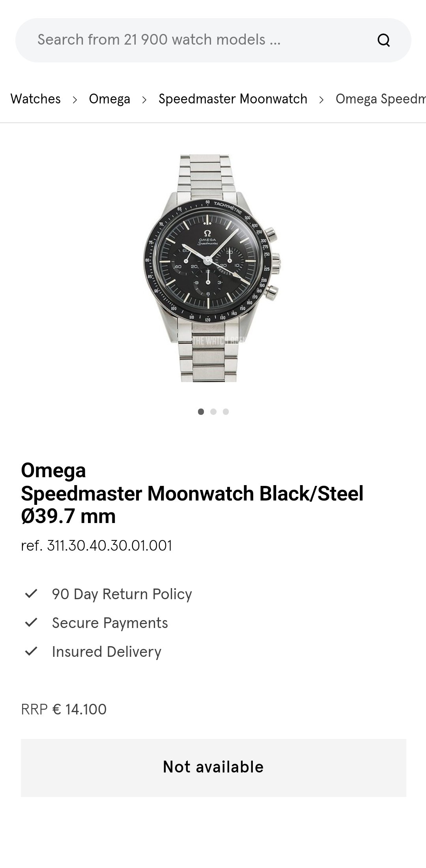Jump to the third carousel dot
426x868 pixels.
[x=226, y=412]
